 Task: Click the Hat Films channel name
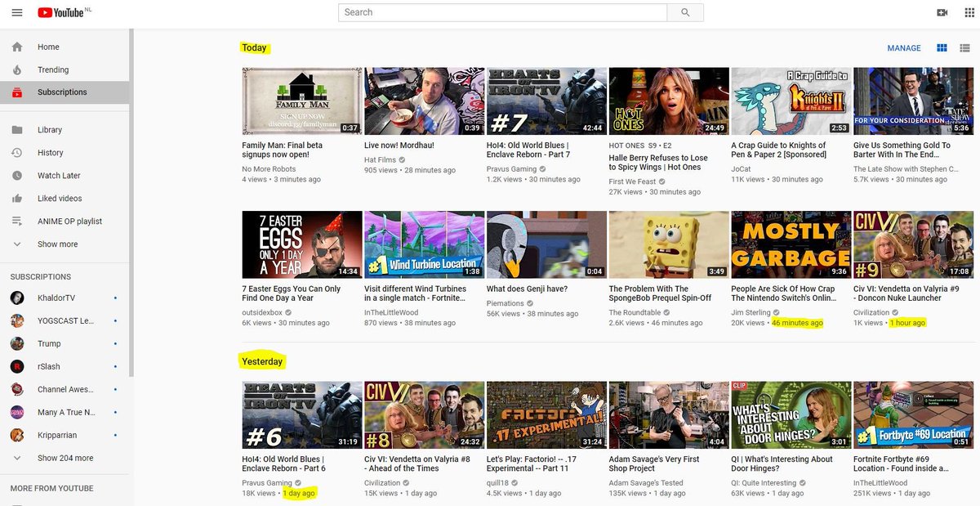pos(381,160)
